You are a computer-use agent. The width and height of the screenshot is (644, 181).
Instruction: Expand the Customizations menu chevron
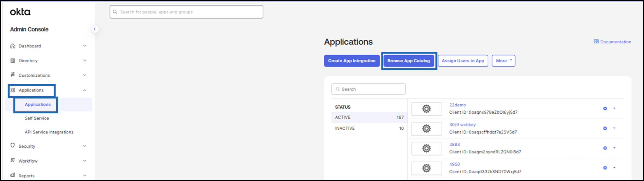tap(85, 75)
